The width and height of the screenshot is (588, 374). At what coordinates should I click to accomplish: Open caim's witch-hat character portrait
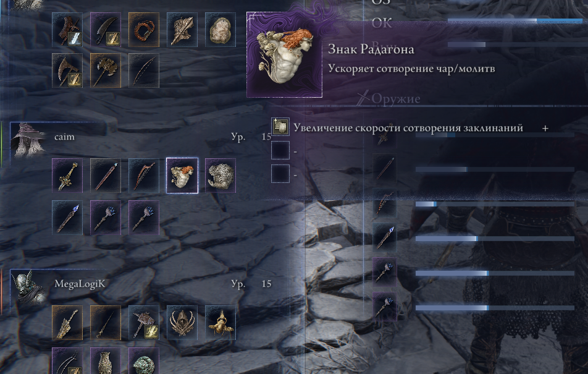coord(29,139)
